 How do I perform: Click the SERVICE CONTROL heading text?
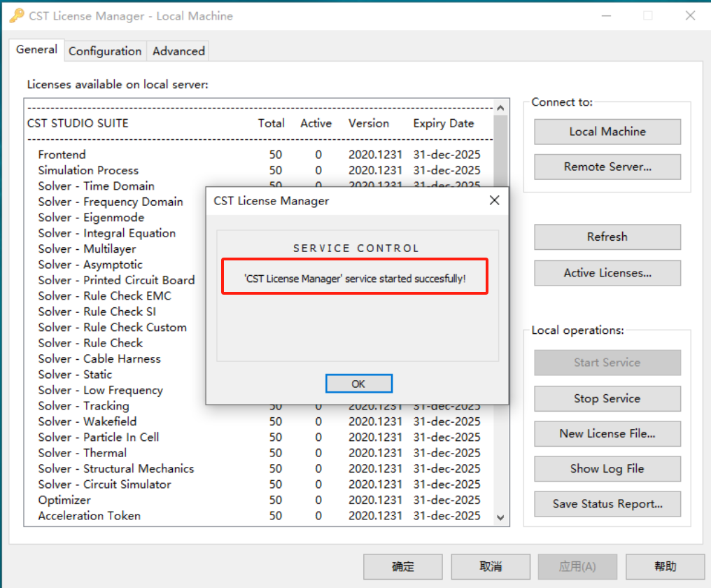click(x=356, y=248)
